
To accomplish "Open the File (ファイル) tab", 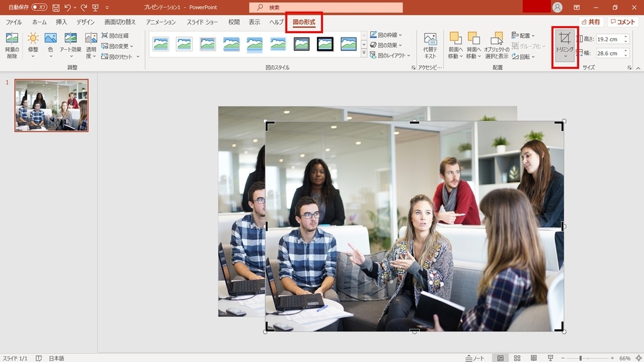I will (14, 22).
